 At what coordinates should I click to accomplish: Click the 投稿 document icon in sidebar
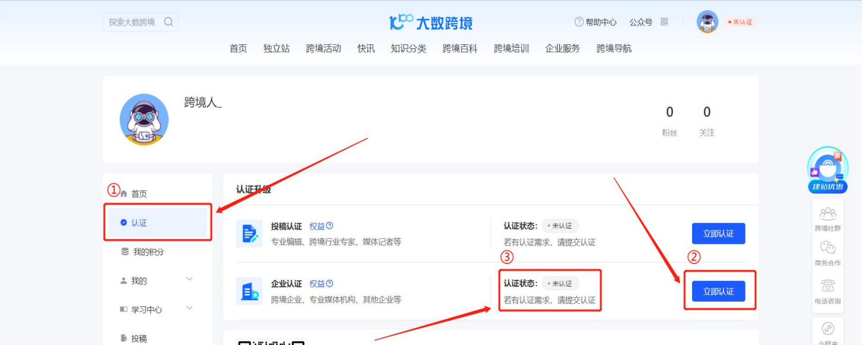124,338
